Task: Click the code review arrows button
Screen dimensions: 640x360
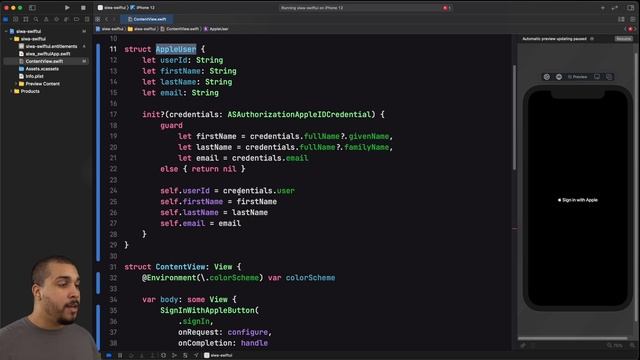Action: click(615, 8)
